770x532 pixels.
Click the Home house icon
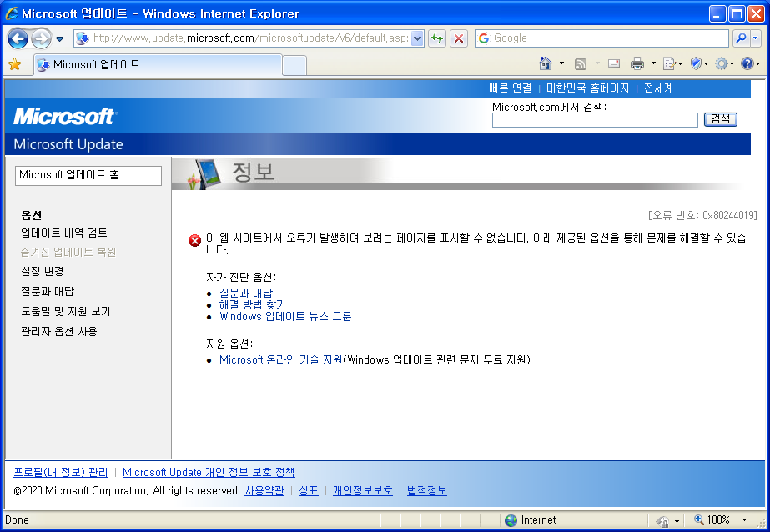(545, 63)
